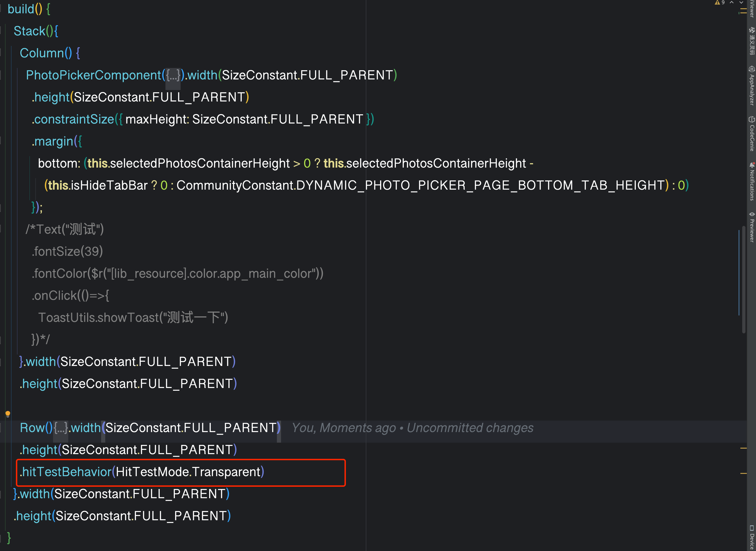Click yellow warning stripe beside hitTestBehavior line
Image resolution: width=756 pixels, height=551 pixels.
tap(743, 473)
